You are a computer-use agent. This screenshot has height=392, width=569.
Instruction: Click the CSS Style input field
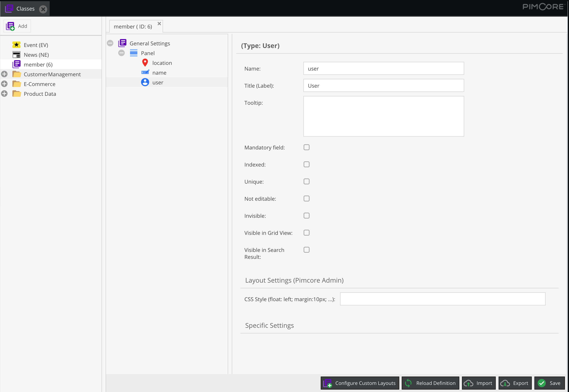(x=442, y=299)
